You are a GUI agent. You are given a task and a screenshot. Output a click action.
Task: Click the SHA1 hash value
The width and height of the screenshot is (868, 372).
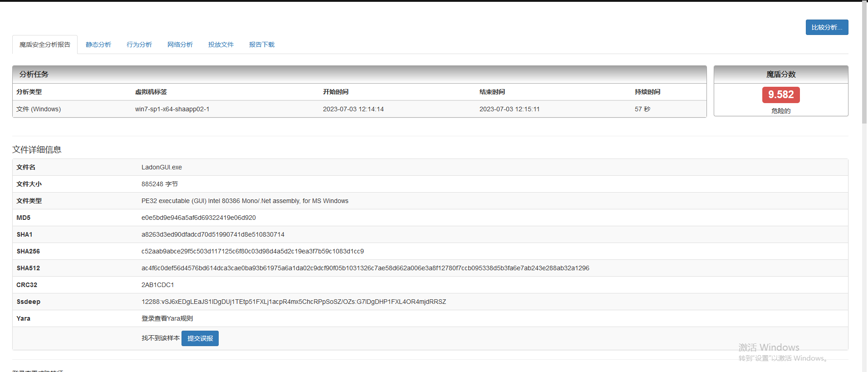pos(213,234)
